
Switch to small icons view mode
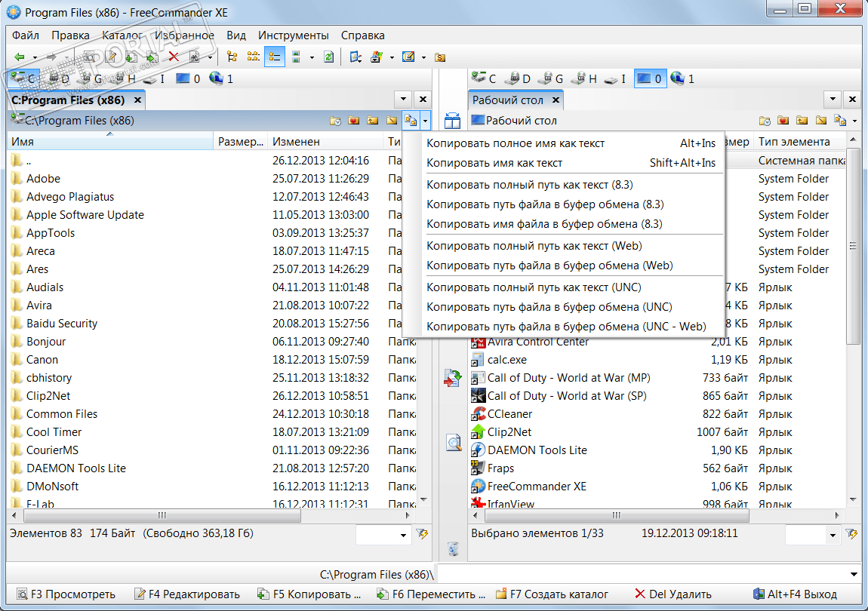point(254,57)
